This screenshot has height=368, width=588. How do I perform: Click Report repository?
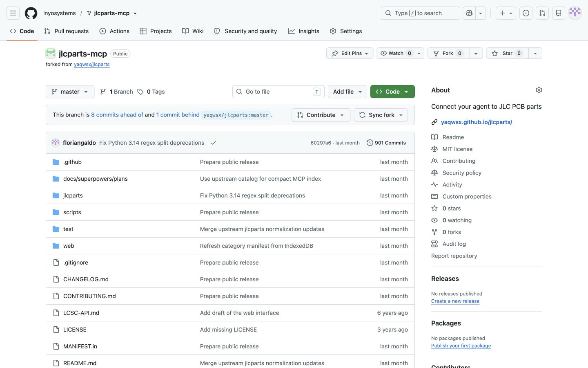(x=454, y=256)
